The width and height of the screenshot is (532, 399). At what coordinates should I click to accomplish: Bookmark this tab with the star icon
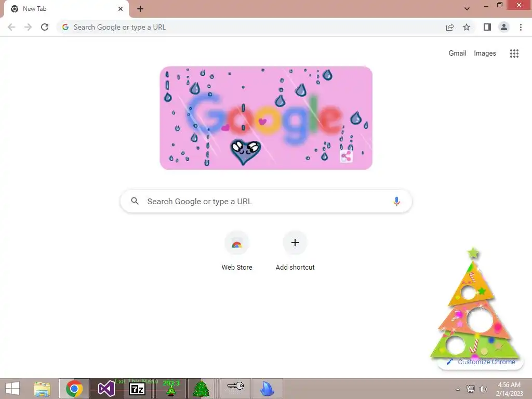[467, 27]
